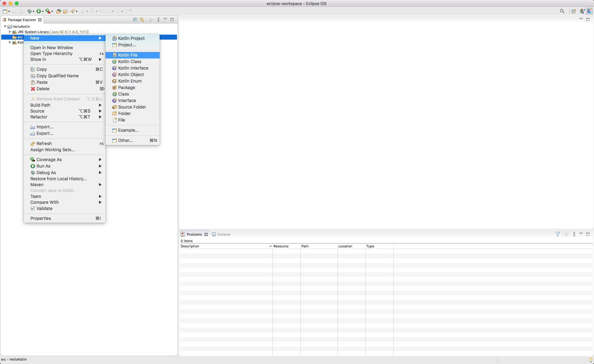Click the magnifier search icon at top right
Image resolution: width=594 pixels, height=364 pixels.
562,11
